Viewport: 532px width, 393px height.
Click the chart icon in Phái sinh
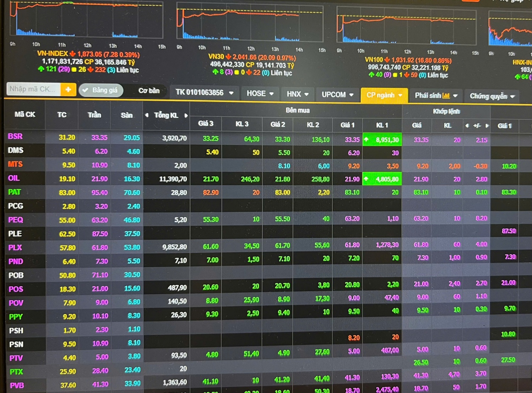(x=446, y=95)
